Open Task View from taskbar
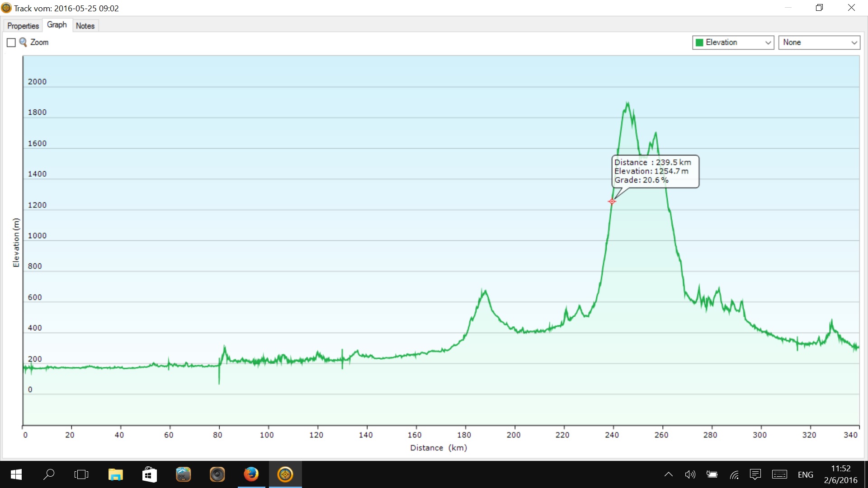Image resolution: width=868 pixels, height=488 pixels. point(81,474)
